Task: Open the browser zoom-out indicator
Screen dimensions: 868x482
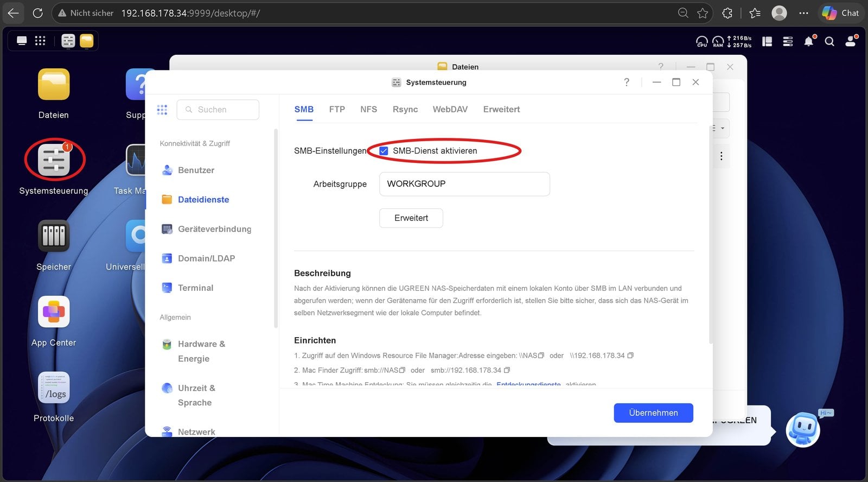Action: pos(683,13)
